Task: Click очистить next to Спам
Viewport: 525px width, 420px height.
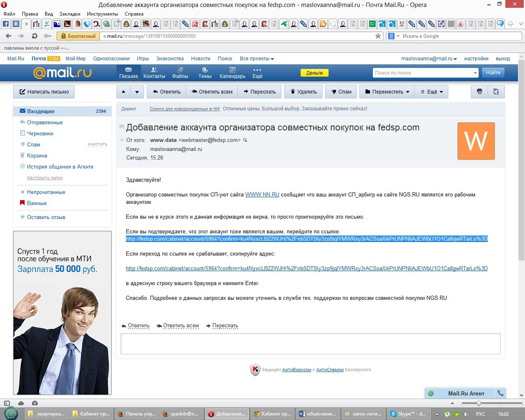Action: 98,144
